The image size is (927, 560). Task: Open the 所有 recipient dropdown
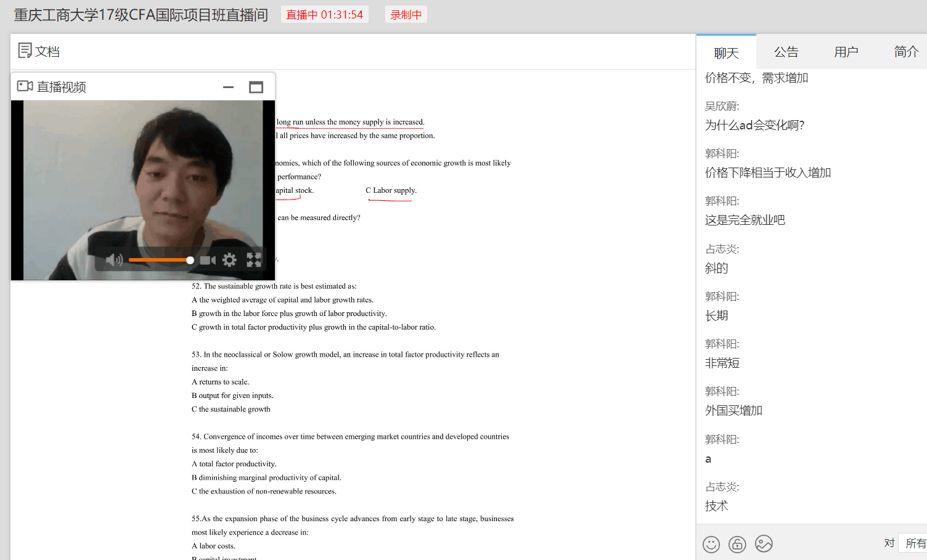click(915, 543)
